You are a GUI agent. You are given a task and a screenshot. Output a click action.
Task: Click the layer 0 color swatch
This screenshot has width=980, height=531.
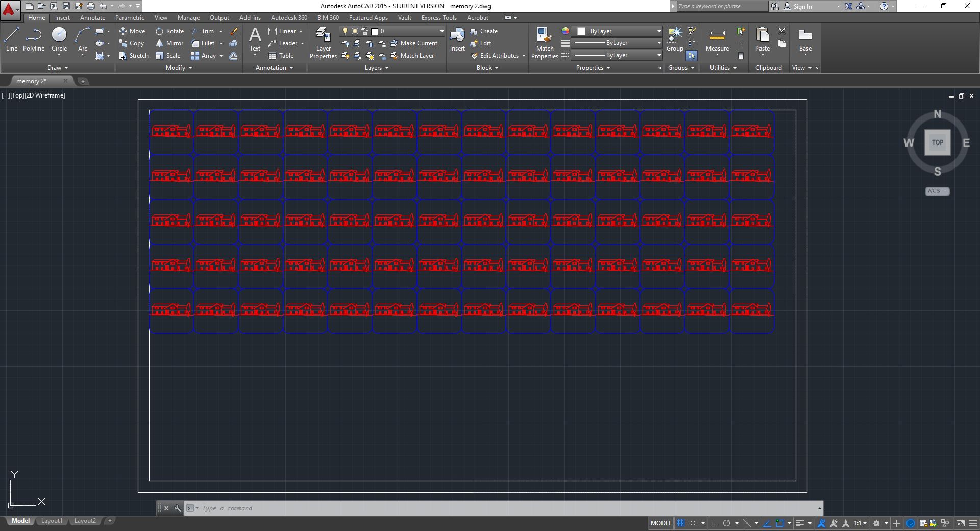coord(374,31)
